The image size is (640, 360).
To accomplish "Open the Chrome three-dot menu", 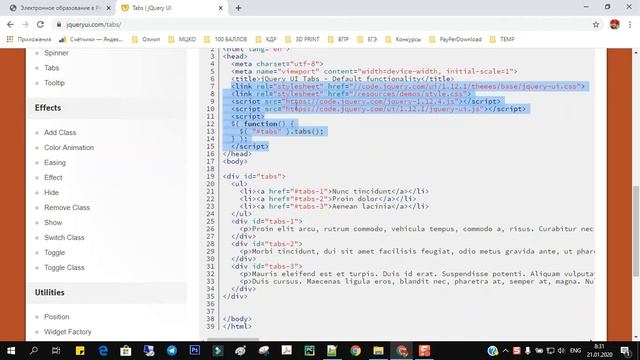I will (630, 24).
